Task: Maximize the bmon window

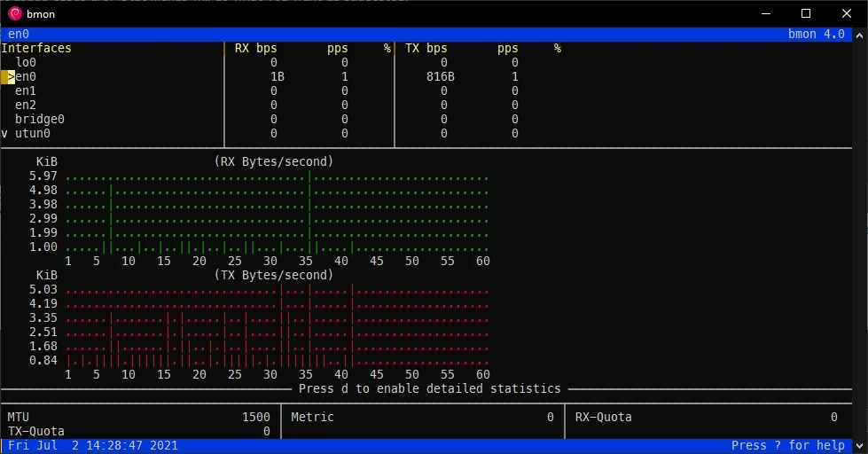Action: [806, 13]
